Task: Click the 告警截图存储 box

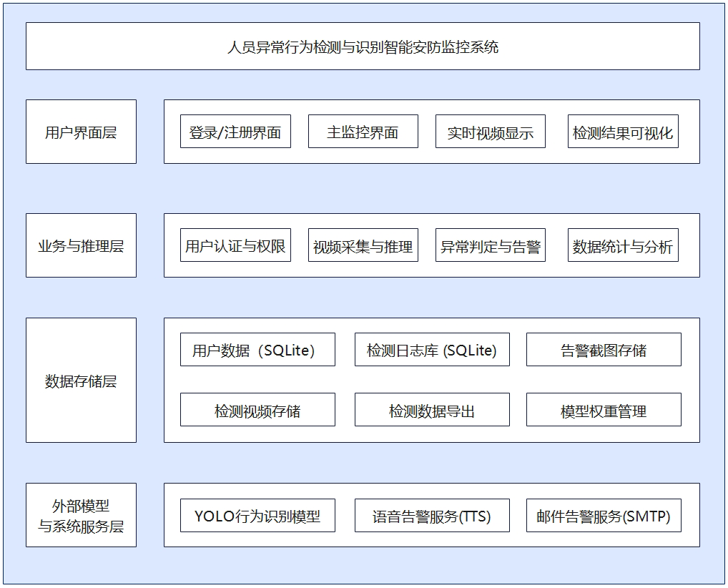Action: point(604,350)
